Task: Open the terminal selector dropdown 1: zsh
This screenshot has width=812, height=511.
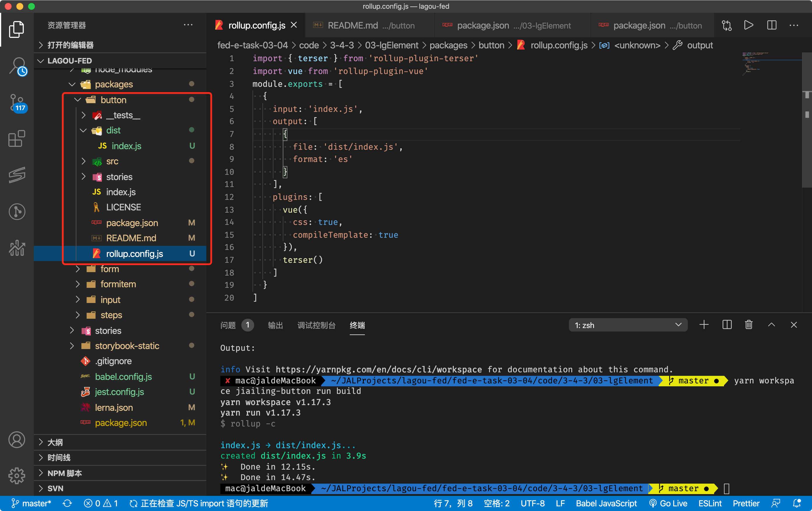Action: [628, 325]
